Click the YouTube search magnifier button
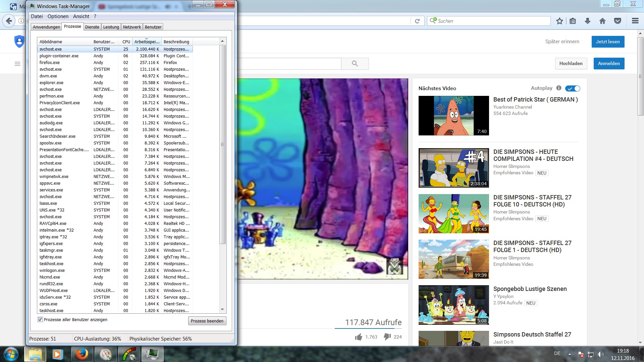 pos(355,64)
